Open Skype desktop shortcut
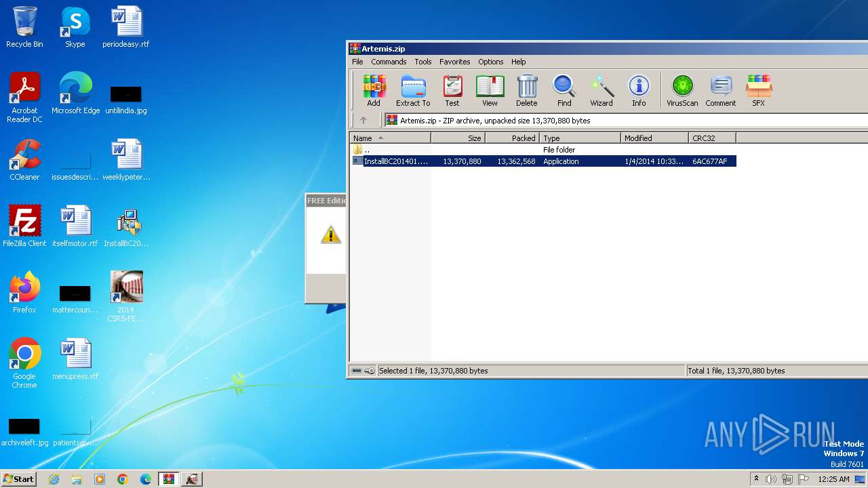Viewport: 868px width, 488px height. (x=75, y=27)
